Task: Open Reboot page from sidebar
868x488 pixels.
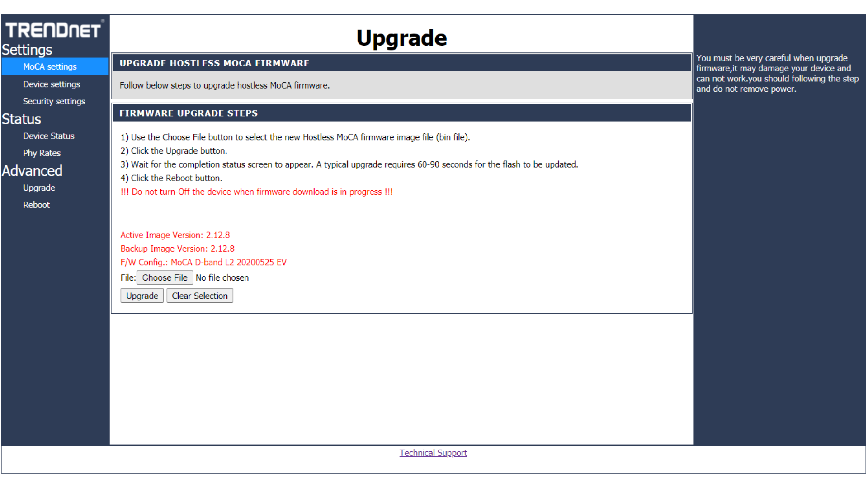Action: point(36,205)
